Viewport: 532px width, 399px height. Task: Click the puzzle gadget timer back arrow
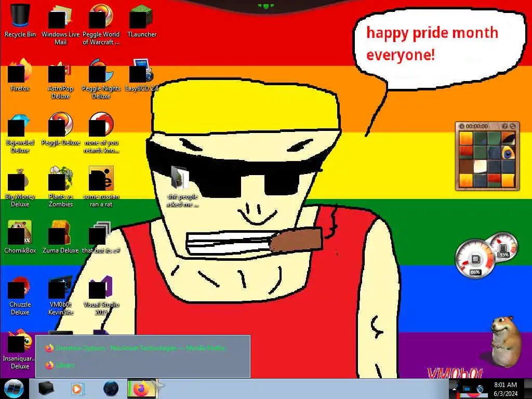[461, 126]
